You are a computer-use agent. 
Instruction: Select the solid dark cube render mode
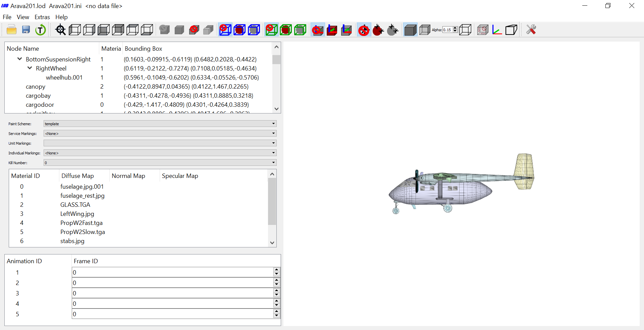click(x=410, y=30)
